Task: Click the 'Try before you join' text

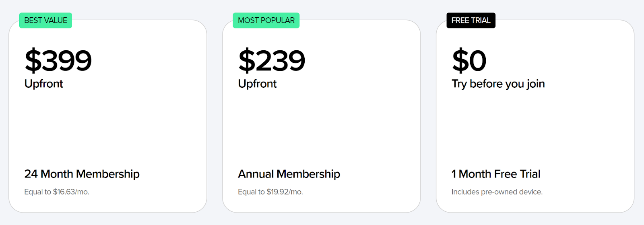Action: [498, 84]
